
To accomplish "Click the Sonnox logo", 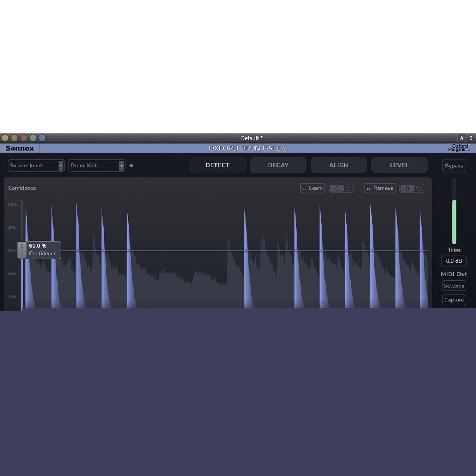I will [20, 148].
